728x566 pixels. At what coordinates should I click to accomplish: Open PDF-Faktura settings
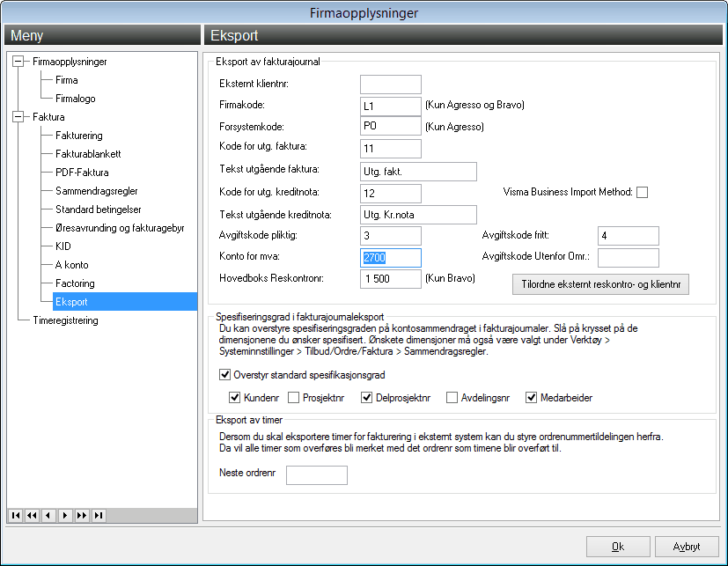(82, 173)
